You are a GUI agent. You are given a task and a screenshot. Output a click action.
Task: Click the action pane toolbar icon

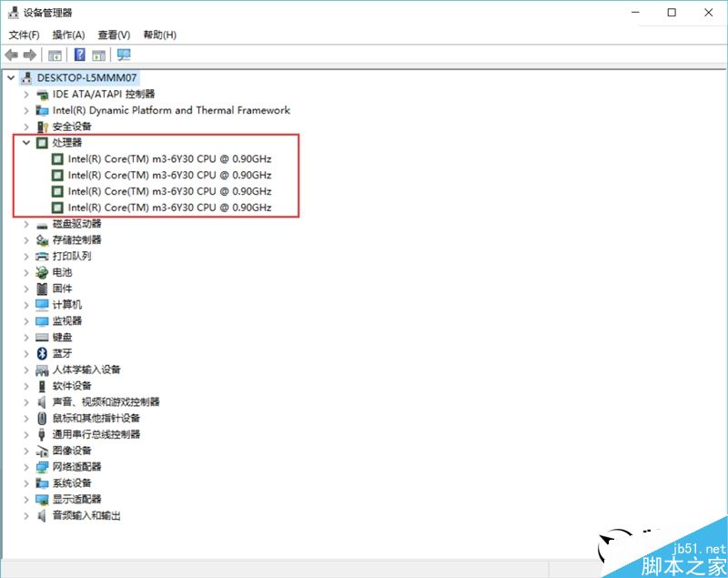(99, 56)
